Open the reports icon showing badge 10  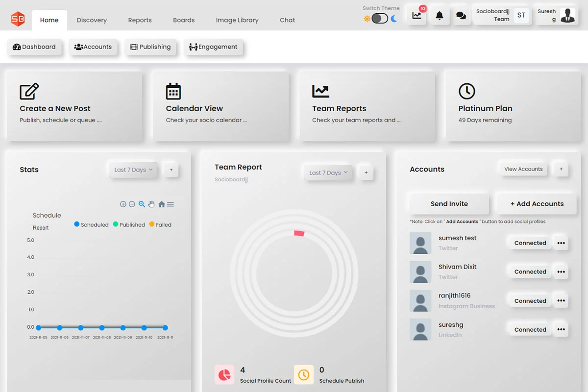pyautogui.click(x=416, y=16)
